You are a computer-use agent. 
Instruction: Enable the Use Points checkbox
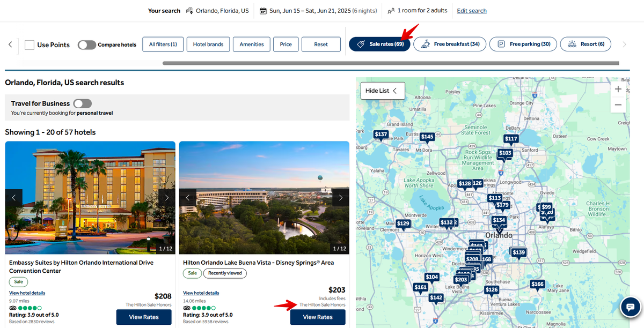(30, 45)
